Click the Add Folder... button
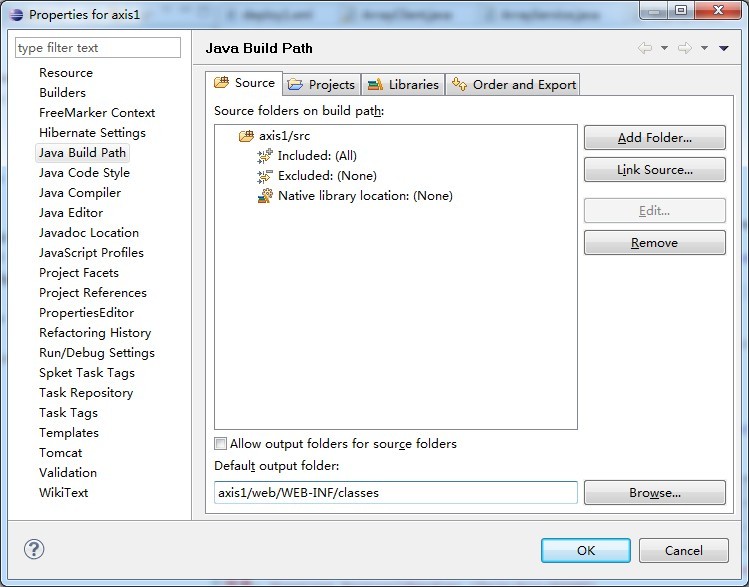This screenshot has width=749, height=587. coord(654,138)
